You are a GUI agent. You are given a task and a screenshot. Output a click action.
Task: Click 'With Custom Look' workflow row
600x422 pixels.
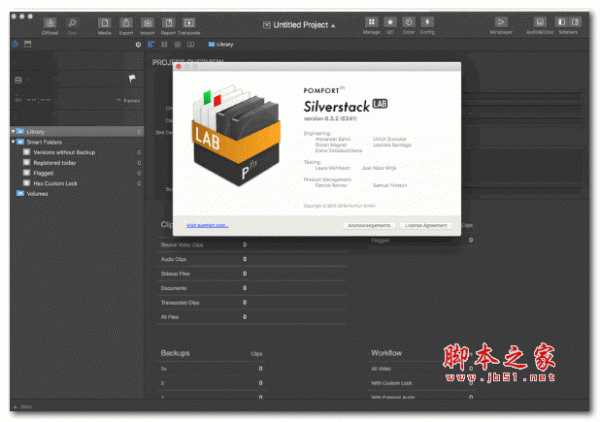422,383
